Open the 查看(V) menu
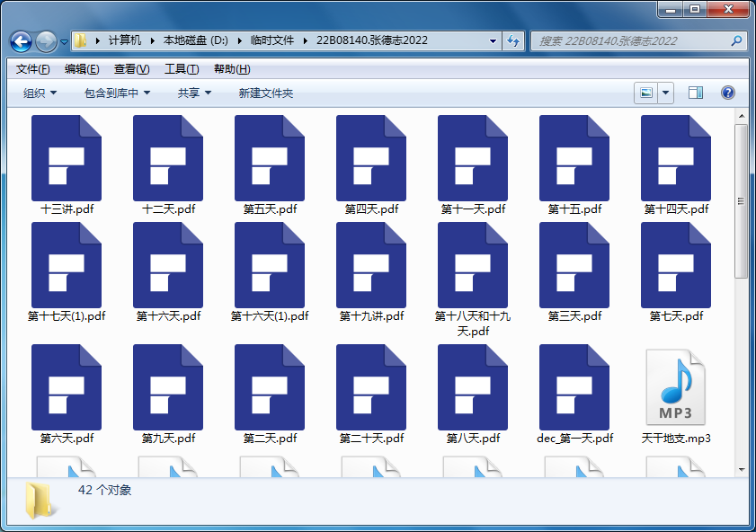This screenshot has height=532, width=756. 131,69
